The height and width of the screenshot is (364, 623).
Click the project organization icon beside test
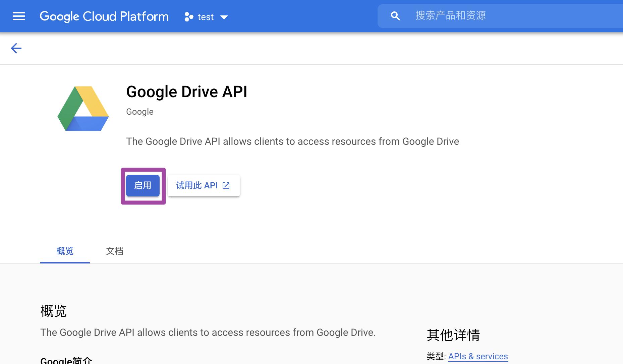click(189, 17)
